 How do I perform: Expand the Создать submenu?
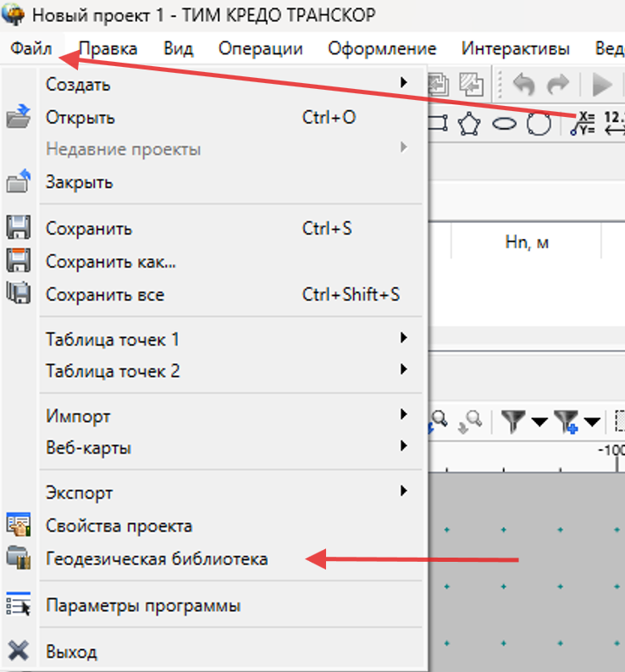[x=231, y=85]
